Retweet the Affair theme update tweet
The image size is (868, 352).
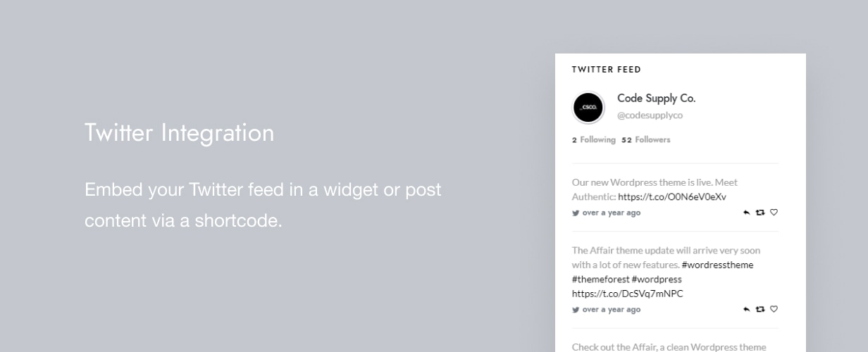(760, 309)
